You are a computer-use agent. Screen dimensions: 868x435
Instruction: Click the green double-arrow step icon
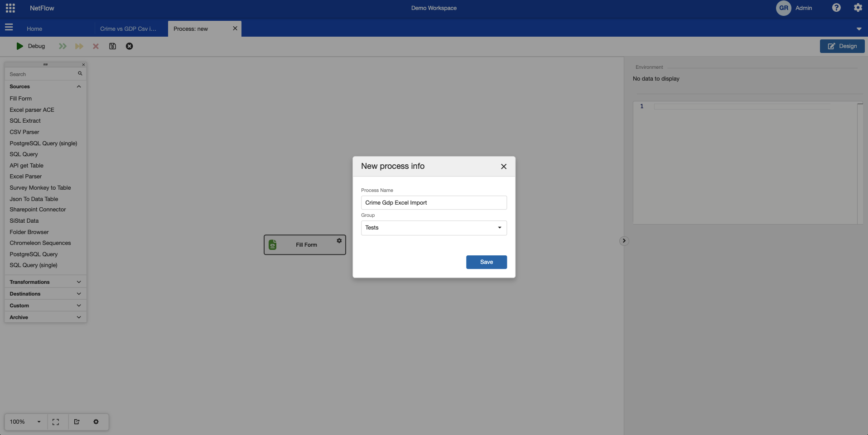point(63,46)
